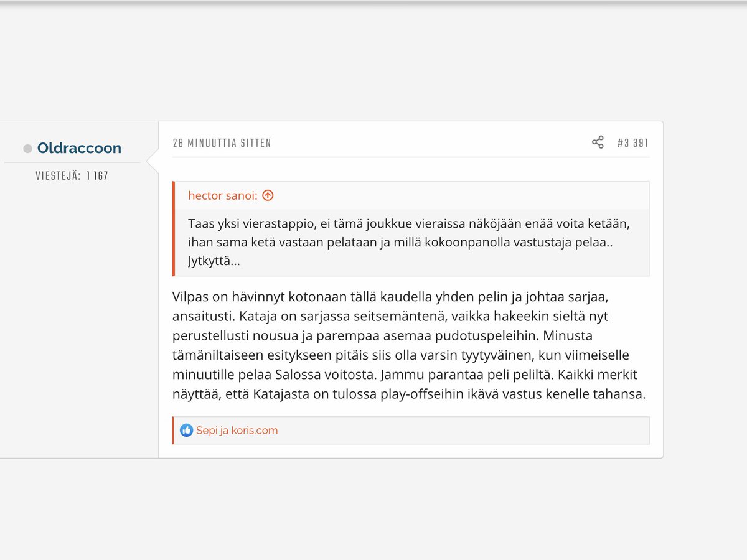Click the share icon on the post

(598, 142)
